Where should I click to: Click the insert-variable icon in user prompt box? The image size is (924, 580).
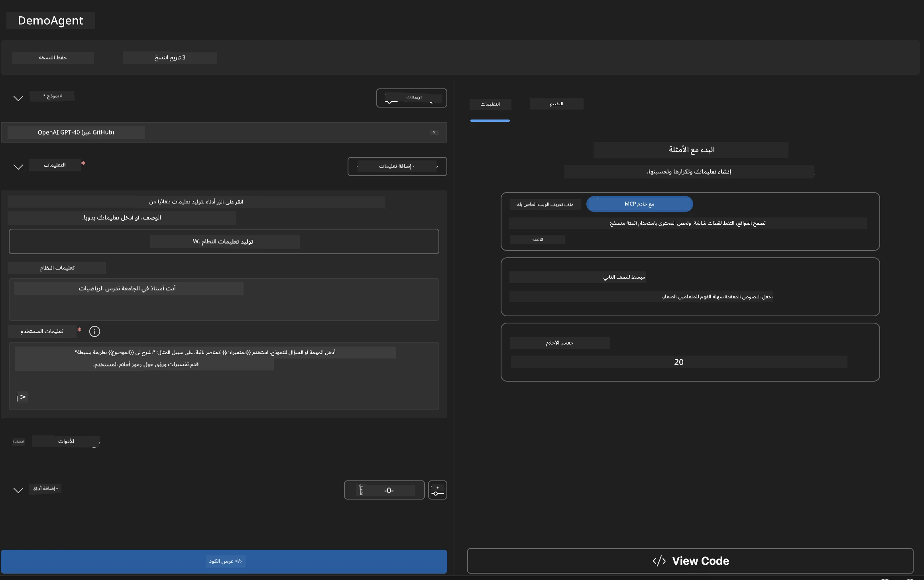22,397
